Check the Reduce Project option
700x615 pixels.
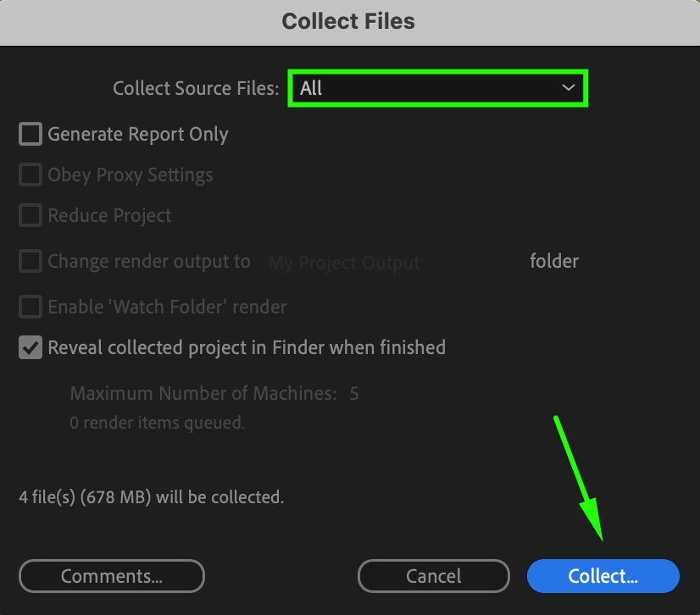click(31, 215)
